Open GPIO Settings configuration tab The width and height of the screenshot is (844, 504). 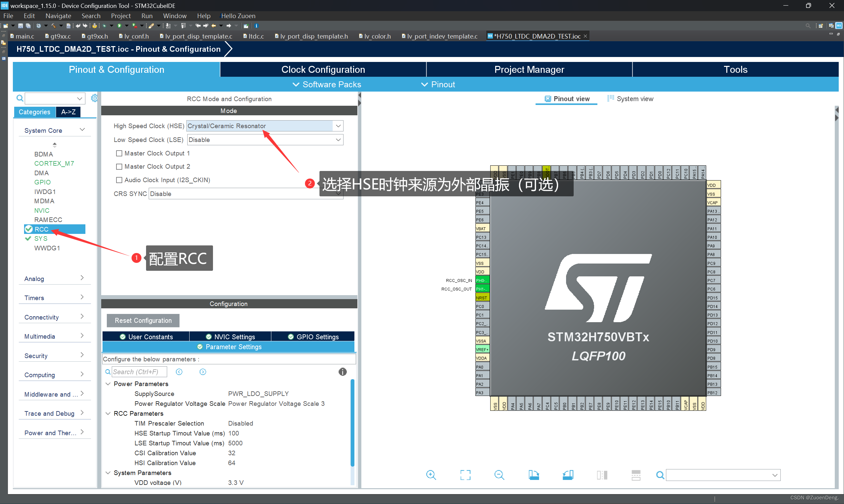(313, 337)
